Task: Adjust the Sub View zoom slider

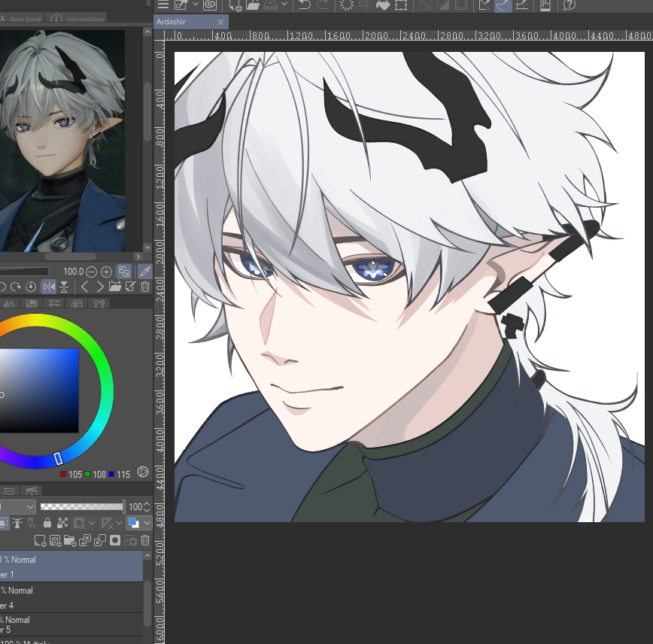Action: coord(24,272)
